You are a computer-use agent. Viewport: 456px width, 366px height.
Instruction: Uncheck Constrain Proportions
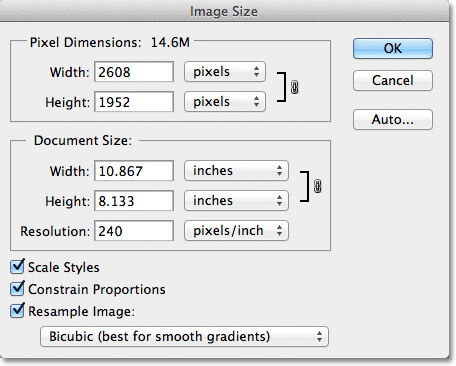(17, 289)
